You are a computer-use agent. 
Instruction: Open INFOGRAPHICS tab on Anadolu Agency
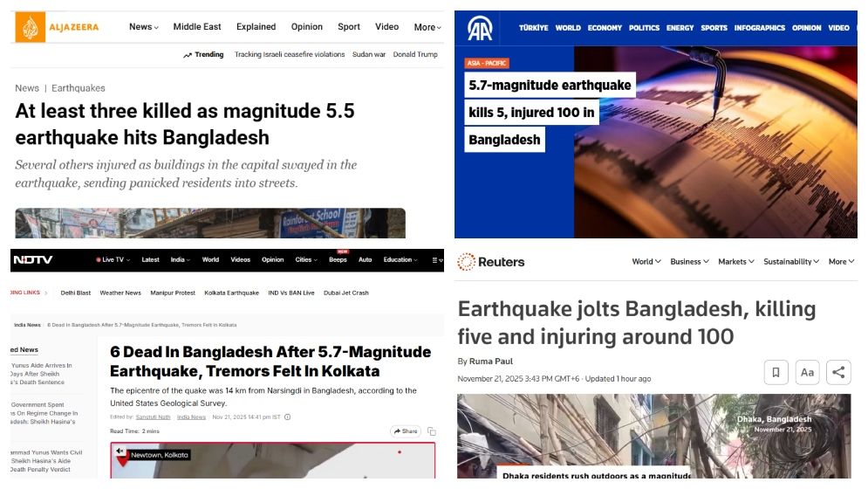(x=760, y=28)
